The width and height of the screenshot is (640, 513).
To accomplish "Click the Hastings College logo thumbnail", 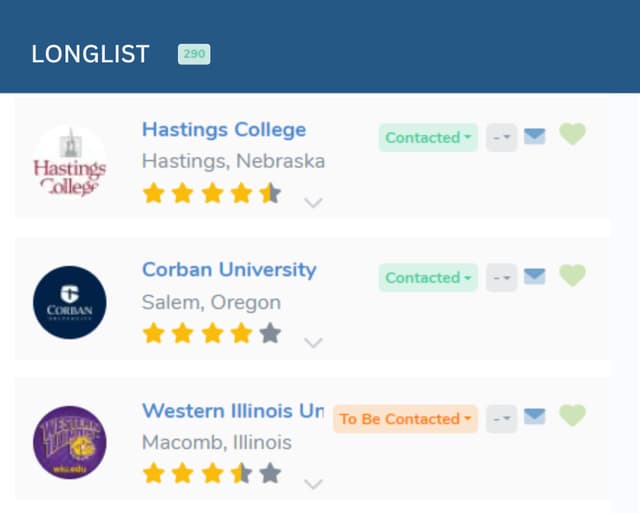I will coord(70,162).
